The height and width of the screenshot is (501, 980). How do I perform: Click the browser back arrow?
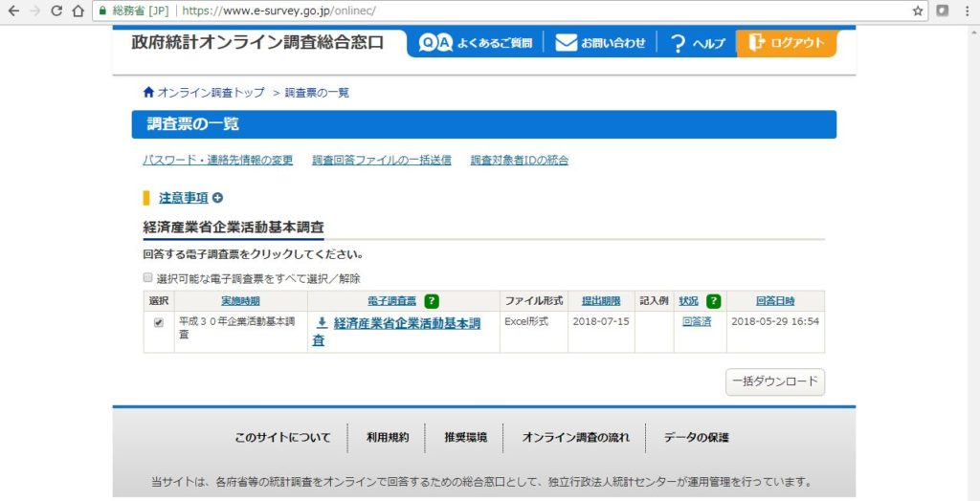(x=13, y=11)
